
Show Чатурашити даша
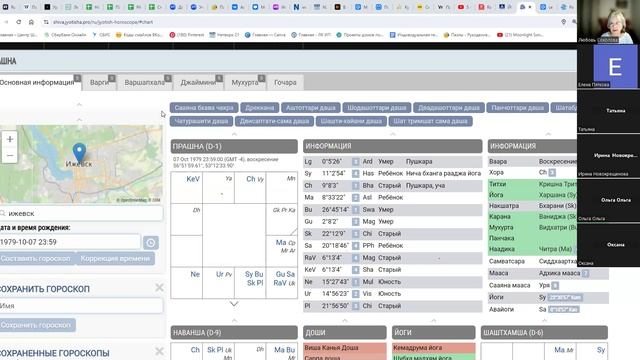(x=201, y=121)
